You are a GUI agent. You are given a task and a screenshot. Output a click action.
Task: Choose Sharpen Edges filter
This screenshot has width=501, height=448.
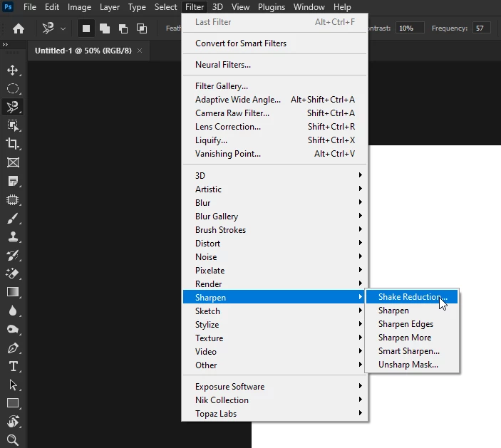[x=412, y=324]
